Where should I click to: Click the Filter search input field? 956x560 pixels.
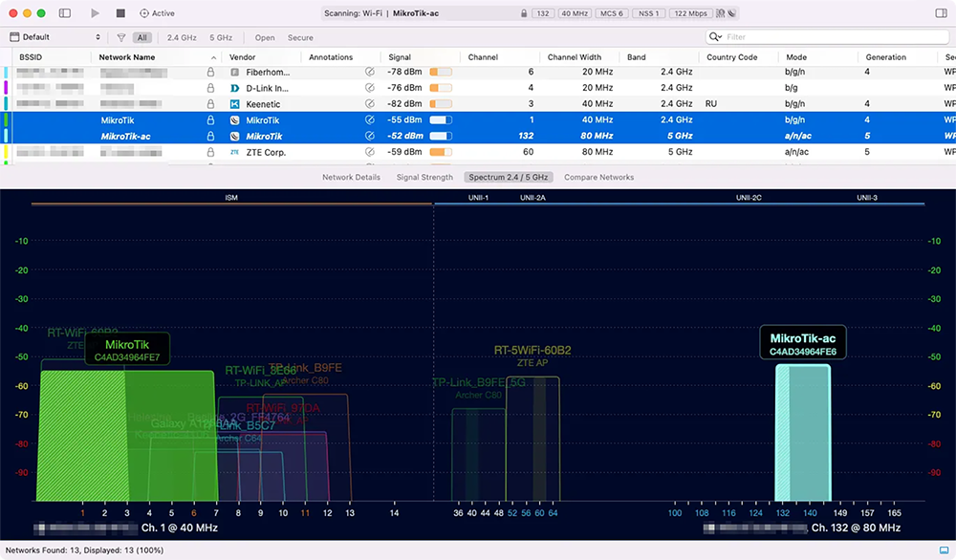tap(822, 37)
